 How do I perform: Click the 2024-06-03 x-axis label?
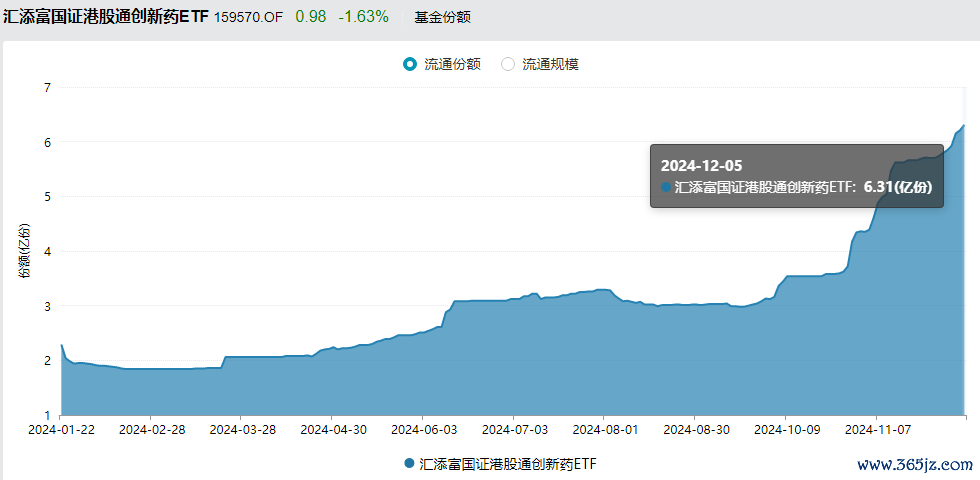422,430
